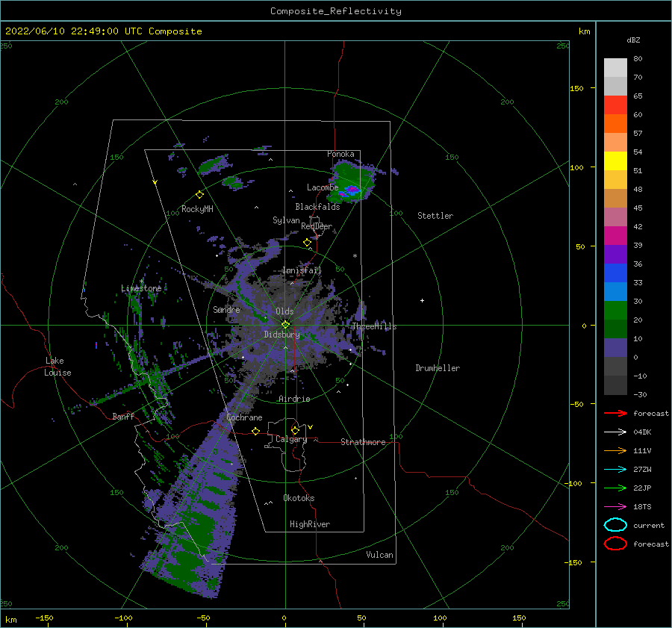Click the purple swatch between 39 and 36
This screenshot has height=628, width=672.
pos(615,254)
